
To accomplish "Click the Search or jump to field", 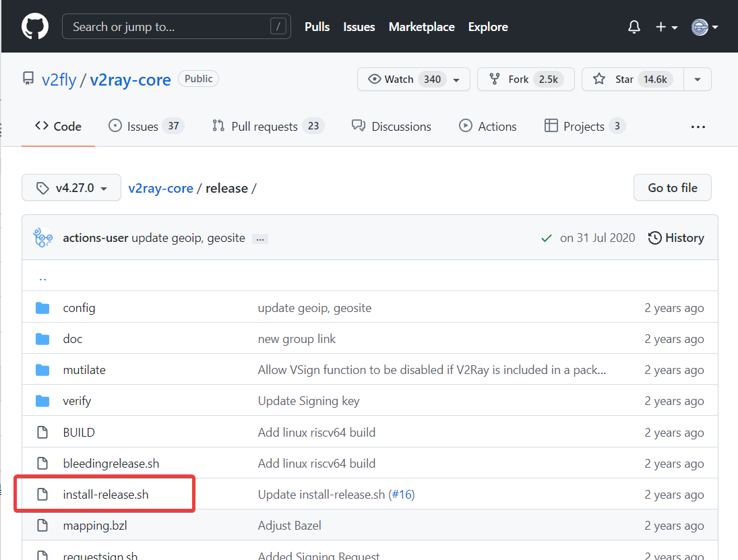I will [175, 27].
